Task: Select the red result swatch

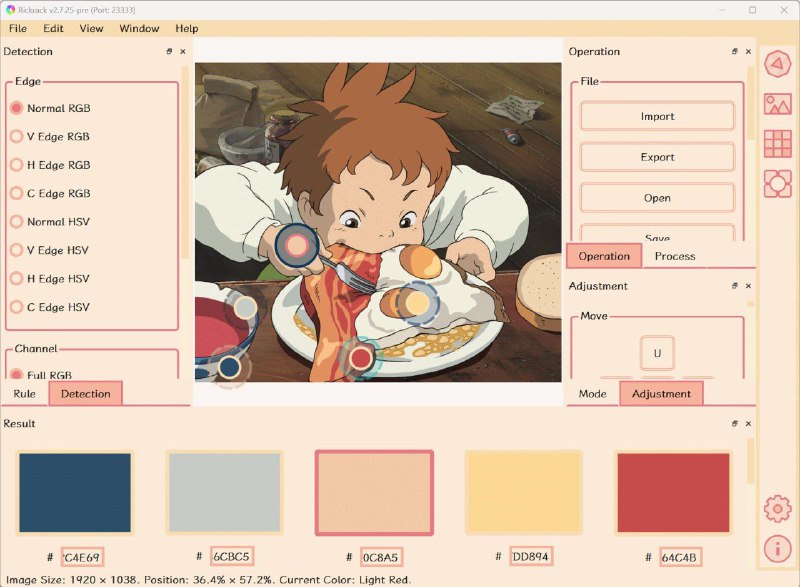Action: click(x=673, y=493)
